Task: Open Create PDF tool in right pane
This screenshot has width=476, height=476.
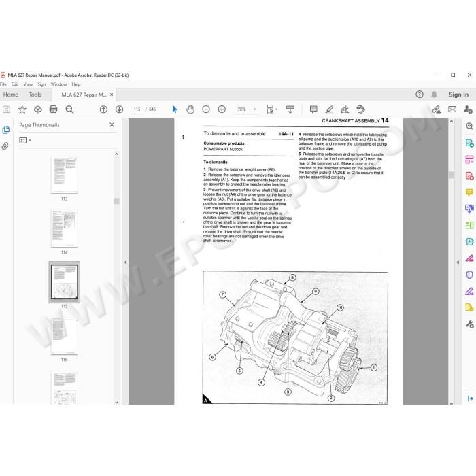Action: (x=469, y=175)
